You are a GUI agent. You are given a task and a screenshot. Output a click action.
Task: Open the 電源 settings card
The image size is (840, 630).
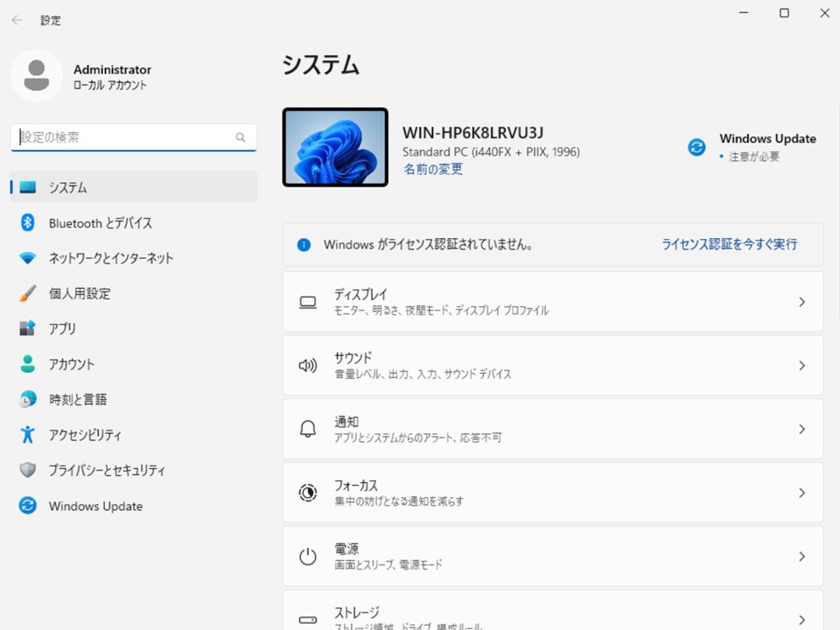(553, 556)
